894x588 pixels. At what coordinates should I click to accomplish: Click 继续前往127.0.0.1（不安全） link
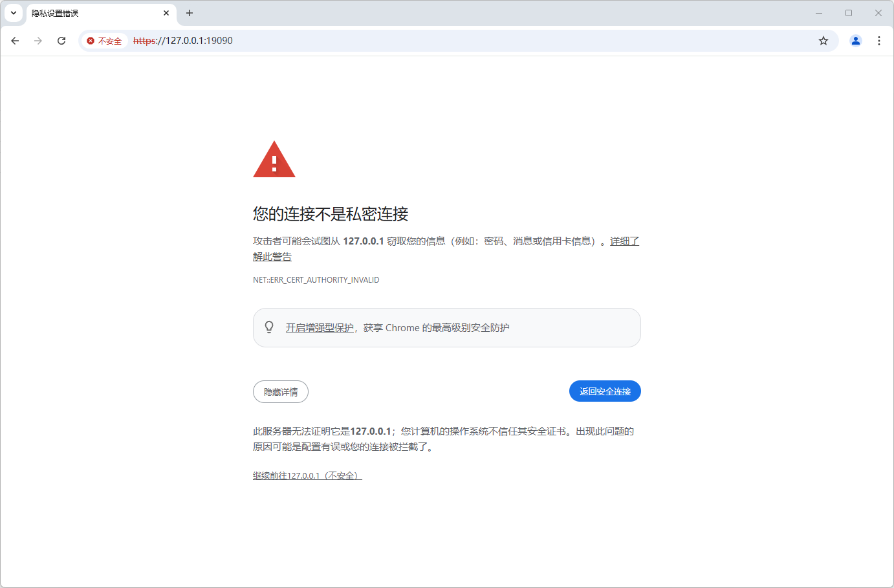307,475
